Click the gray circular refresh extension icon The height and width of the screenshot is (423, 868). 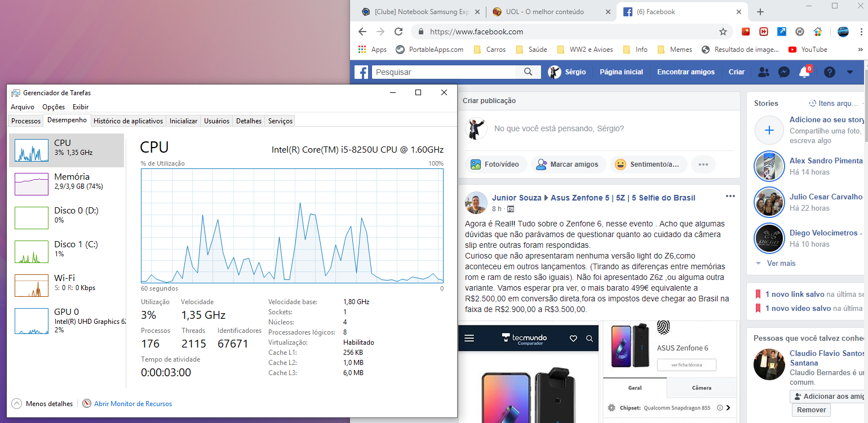[x=799, y=32]
